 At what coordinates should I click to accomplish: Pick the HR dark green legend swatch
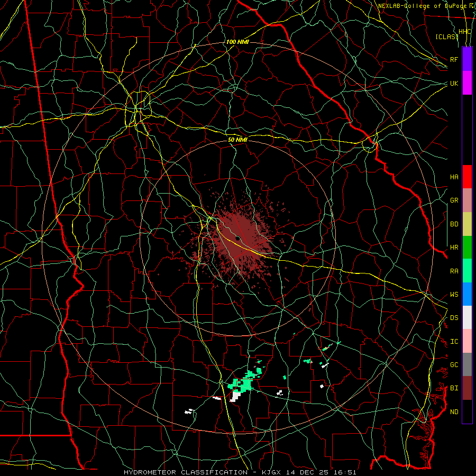(x=467, y=247)
